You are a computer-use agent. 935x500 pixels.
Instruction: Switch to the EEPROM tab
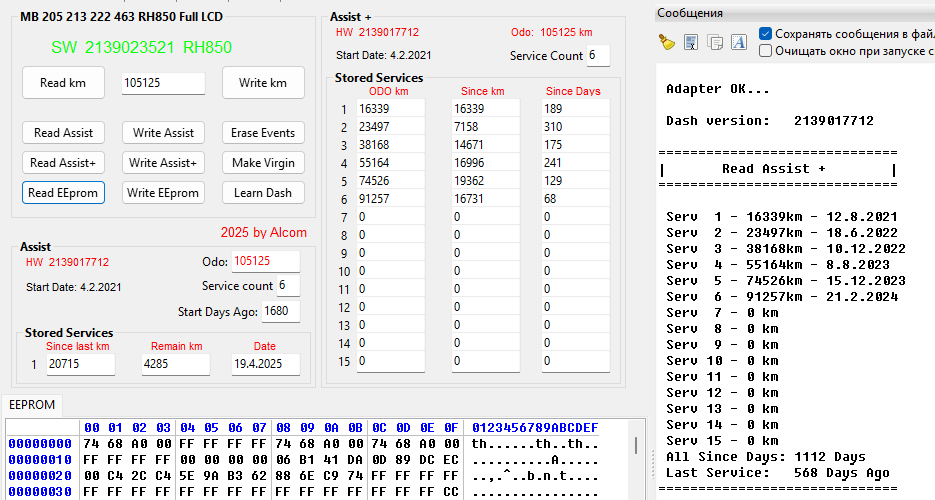click(31, 404)
